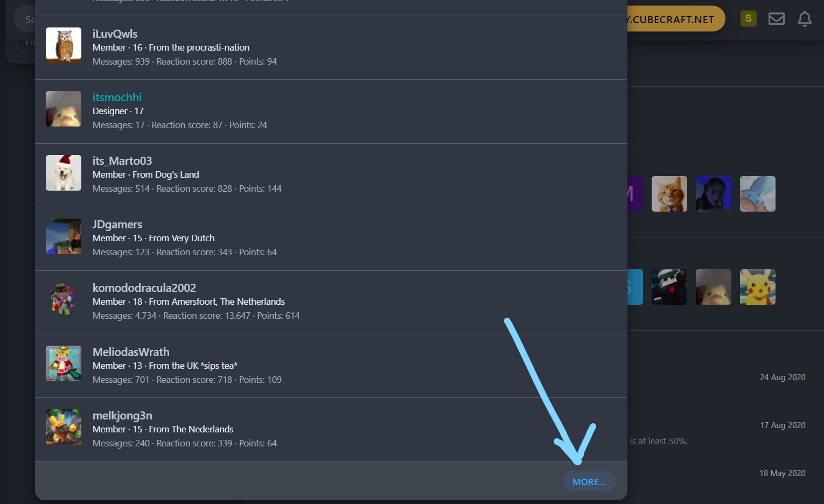Click 'Member · From Dog's Land' text
The width and height of the screenshot is (824, 504).
[146, 174]
